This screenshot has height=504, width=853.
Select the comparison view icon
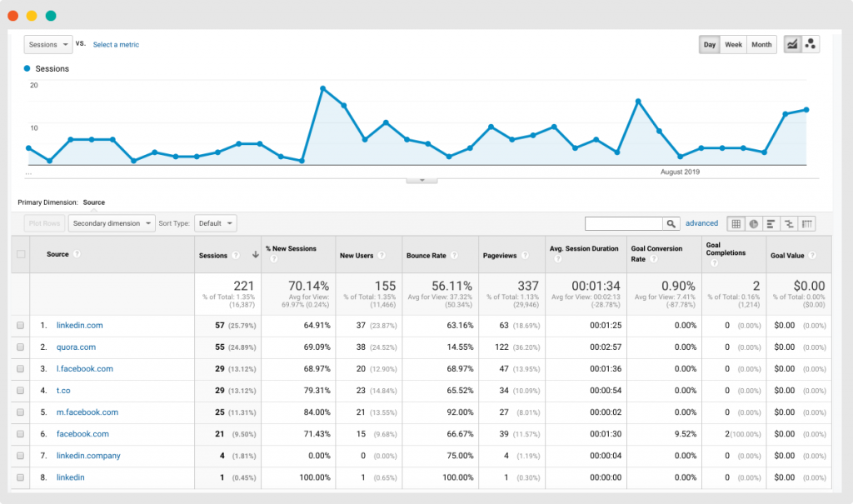[789, 223]
